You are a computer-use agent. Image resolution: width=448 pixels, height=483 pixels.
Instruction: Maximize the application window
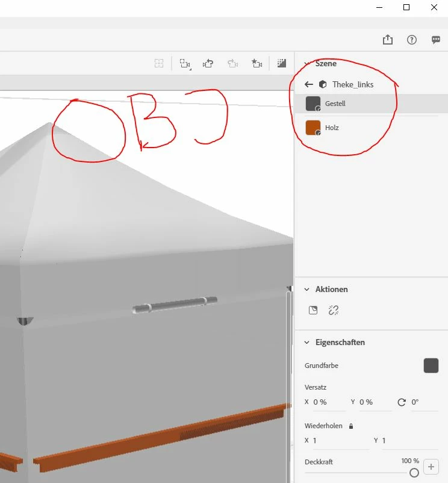point(406,7)
